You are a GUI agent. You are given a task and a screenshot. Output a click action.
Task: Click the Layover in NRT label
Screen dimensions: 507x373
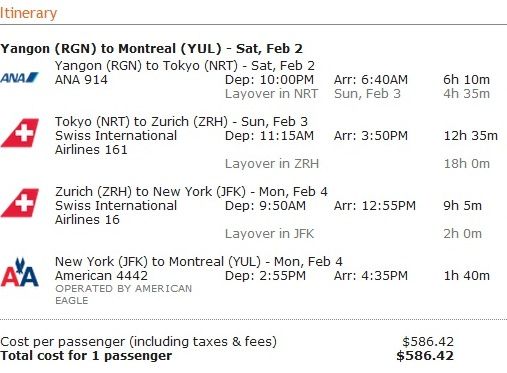[x=272, y=94]
